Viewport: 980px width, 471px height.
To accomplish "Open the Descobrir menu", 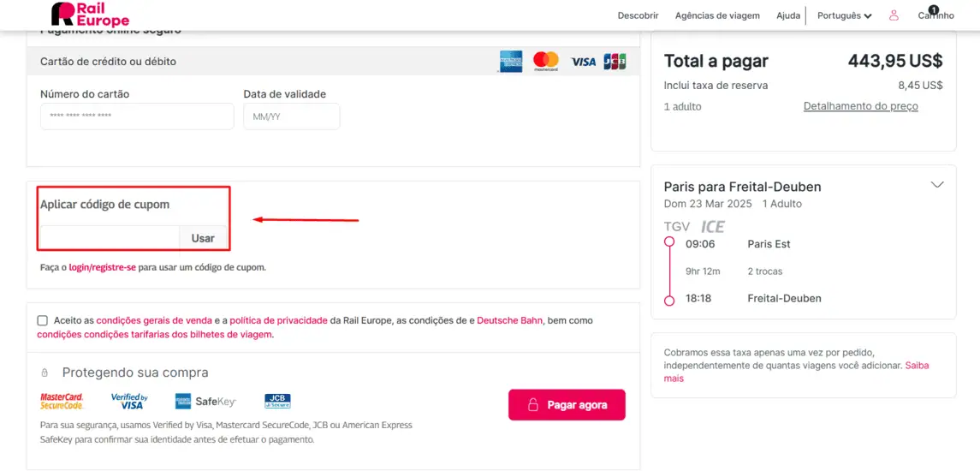I will pyautogui.click(x=638, y=15).
